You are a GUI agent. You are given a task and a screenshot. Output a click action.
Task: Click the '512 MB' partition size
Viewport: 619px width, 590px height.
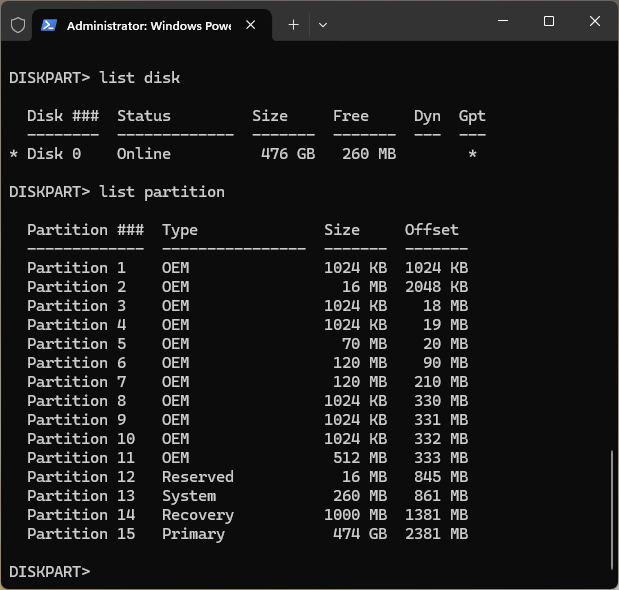(360, 458)
